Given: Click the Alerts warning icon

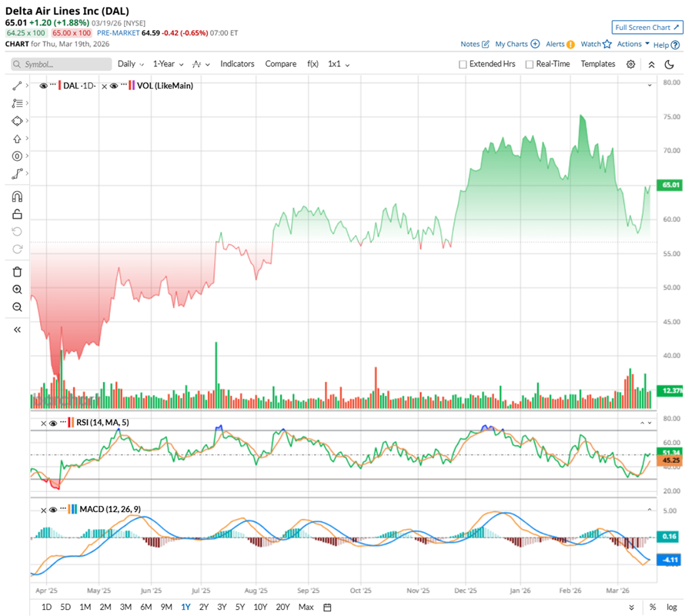Looking at the screenshot, I should [570, 45].
